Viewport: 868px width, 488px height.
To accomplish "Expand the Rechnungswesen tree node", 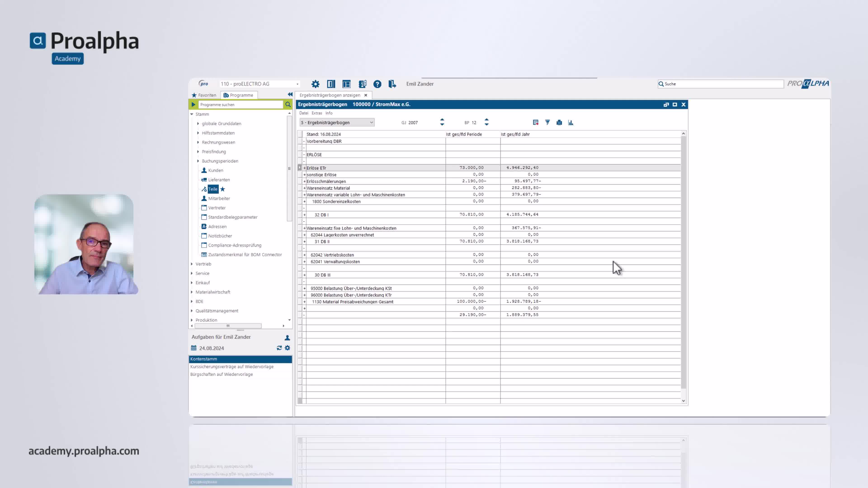I will (x=198, y=142).
